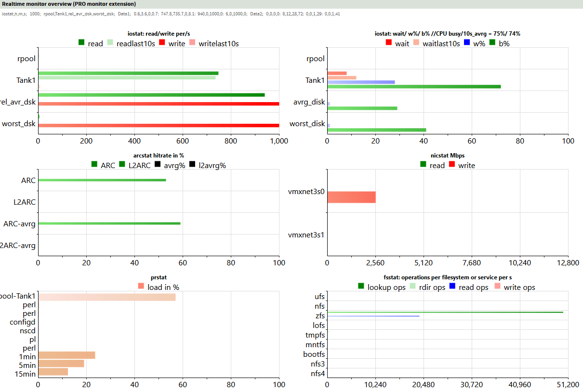Click the 'tmpfs' filesystem label
583x392 pixels.
[315, 335]
